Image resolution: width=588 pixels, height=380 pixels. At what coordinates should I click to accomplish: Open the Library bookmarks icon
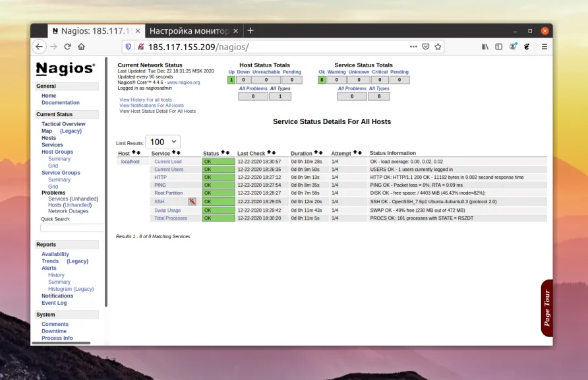485,47
